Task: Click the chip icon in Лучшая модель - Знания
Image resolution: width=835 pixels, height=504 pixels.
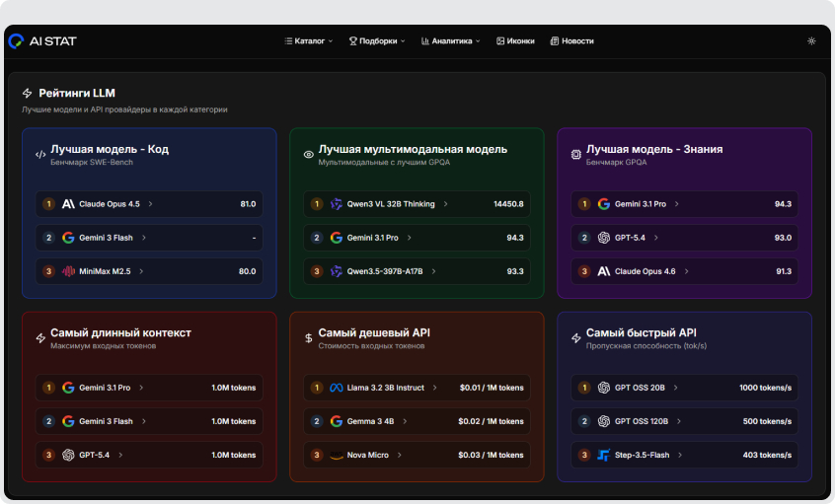Action: point(576,154)
